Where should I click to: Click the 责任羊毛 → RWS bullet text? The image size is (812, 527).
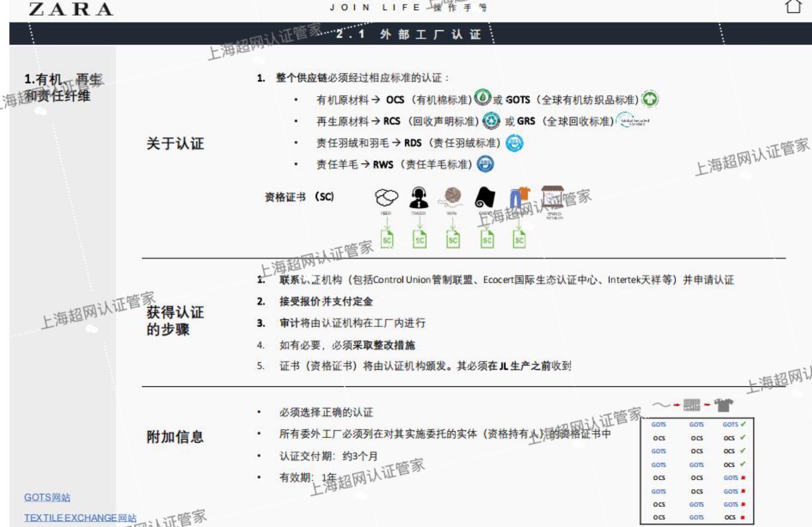click(x=394, y=164)
